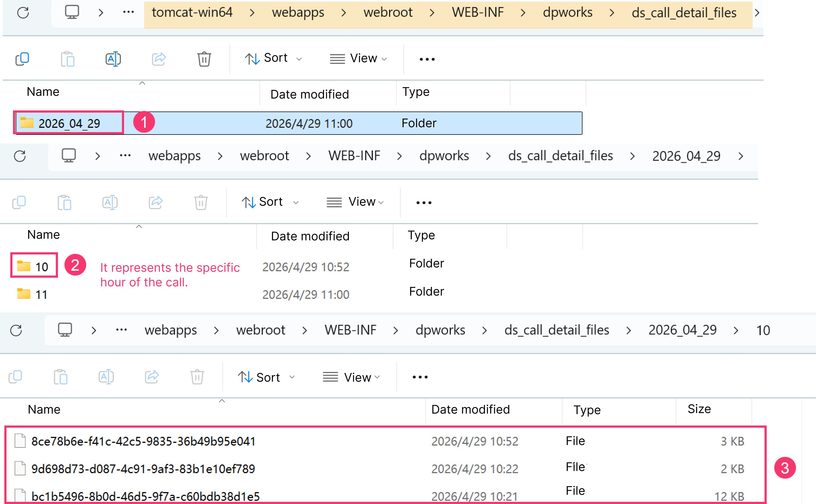Click the Rename icon in the top window toolbar

coord(113,59)
